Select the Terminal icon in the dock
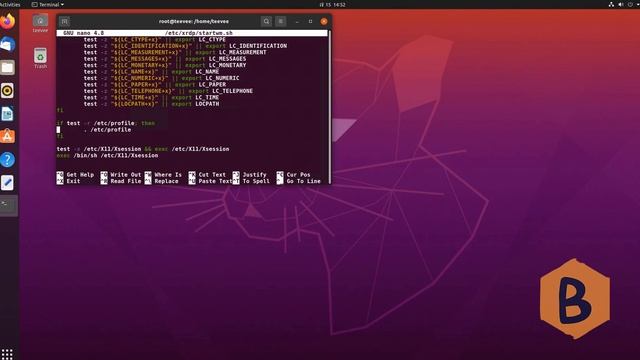This screenshot has width=640, height=360. (7, 205)
